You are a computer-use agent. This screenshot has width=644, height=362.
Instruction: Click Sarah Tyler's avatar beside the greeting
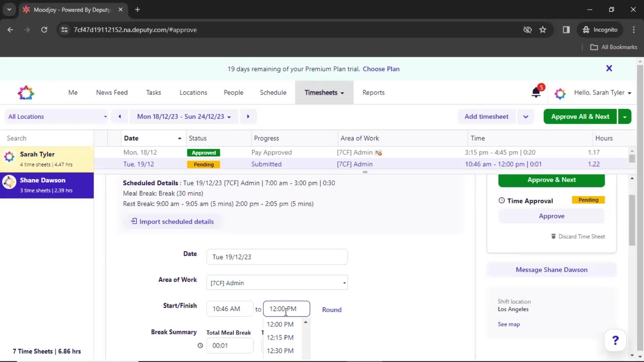[x=560, y=93]
